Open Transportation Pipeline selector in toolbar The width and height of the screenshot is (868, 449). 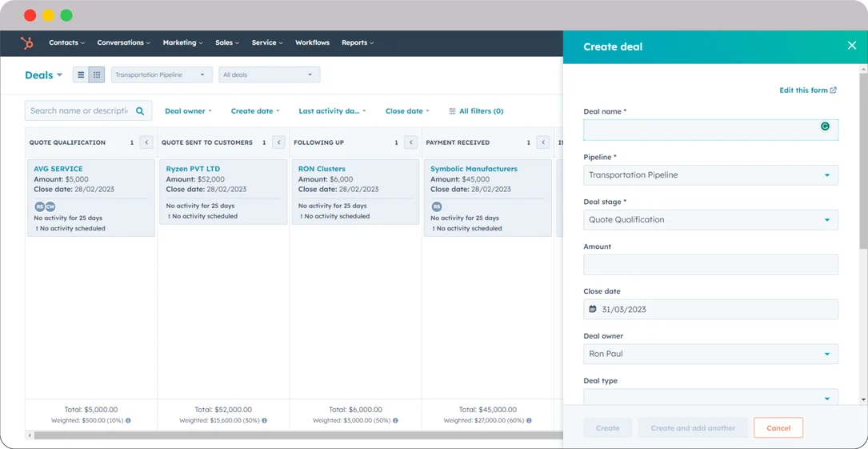162,74
